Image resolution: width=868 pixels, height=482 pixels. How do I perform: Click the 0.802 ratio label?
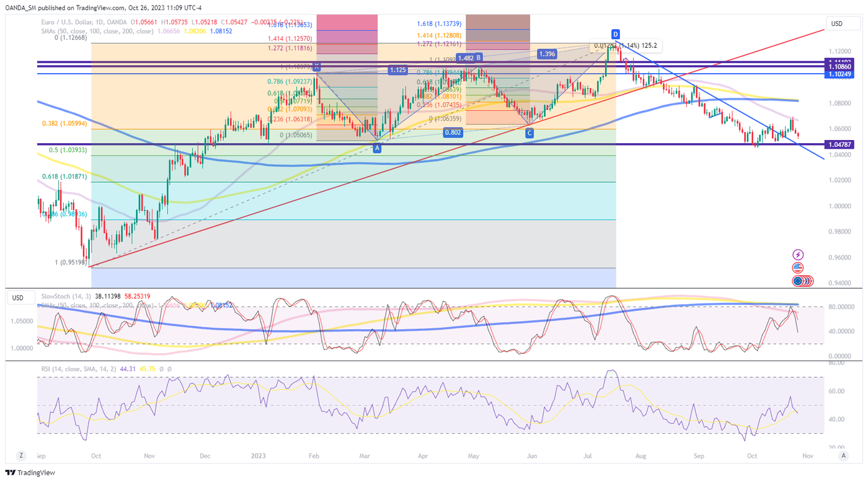click(453, 132)
